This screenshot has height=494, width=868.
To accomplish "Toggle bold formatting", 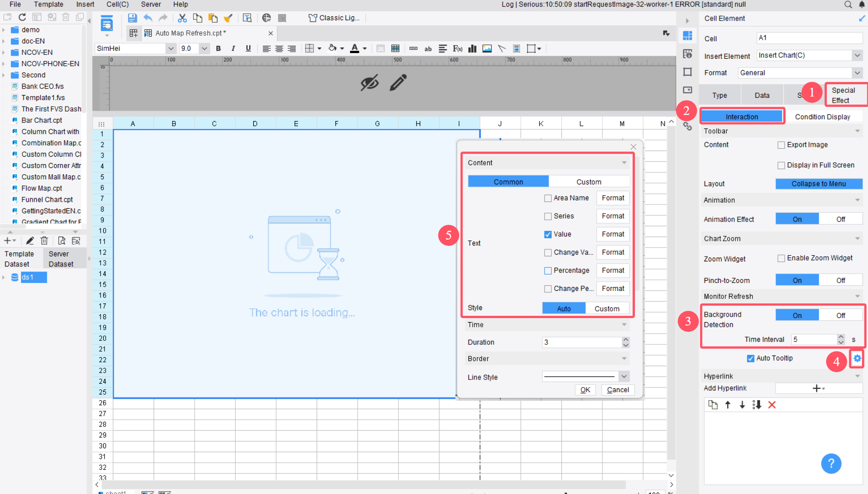I will 218,49.
